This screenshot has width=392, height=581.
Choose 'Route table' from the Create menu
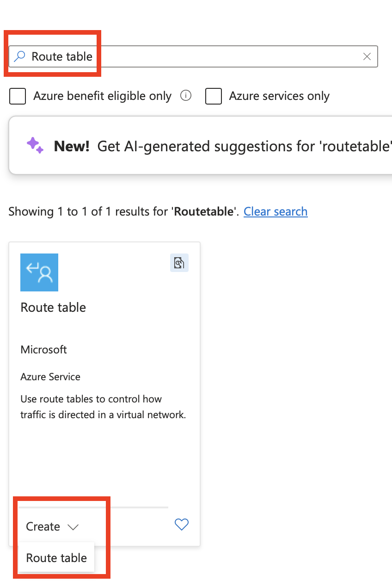(56, 558)
